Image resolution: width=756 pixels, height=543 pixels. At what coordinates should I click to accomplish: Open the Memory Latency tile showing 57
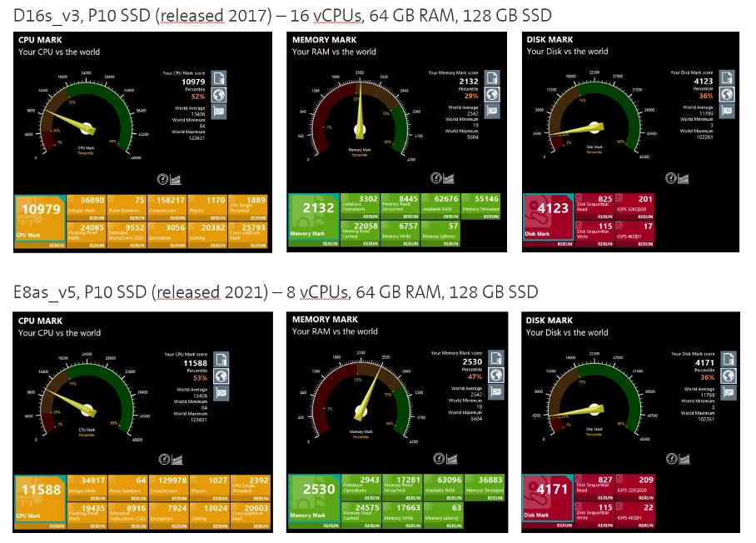coord(440,234)
